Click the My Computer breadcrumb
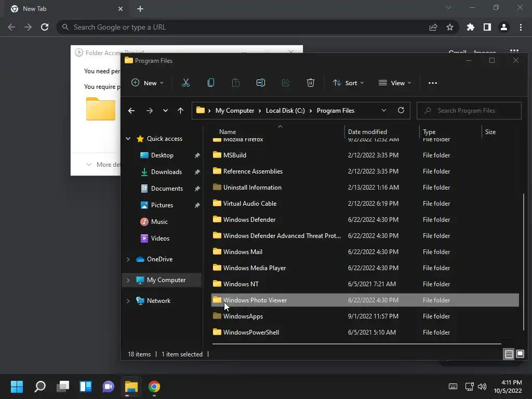This screenshot has width=532, height=399. coord(234,111)
